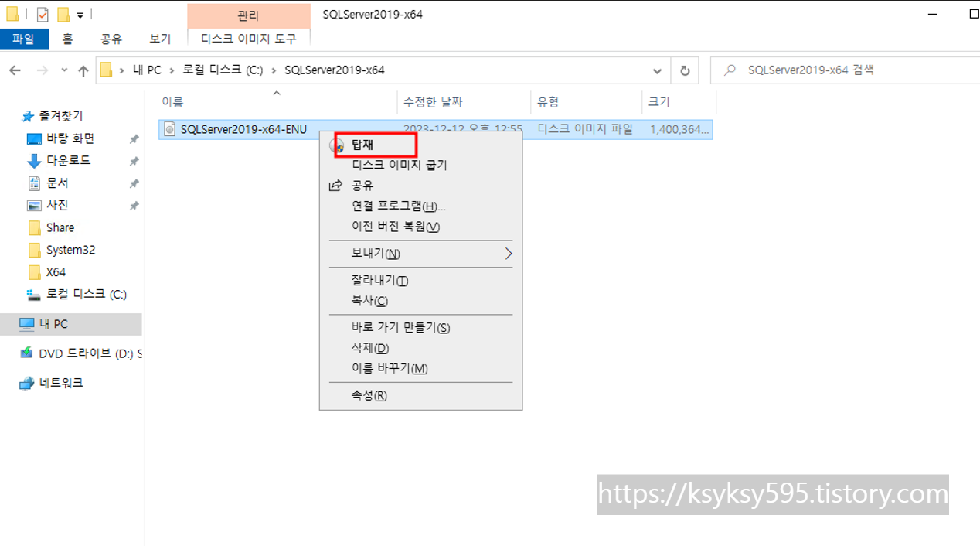Select the SQLServer2019-x64-ENU disc image icon
Viewport: 980px width, 546px height.
coord(169,129)
